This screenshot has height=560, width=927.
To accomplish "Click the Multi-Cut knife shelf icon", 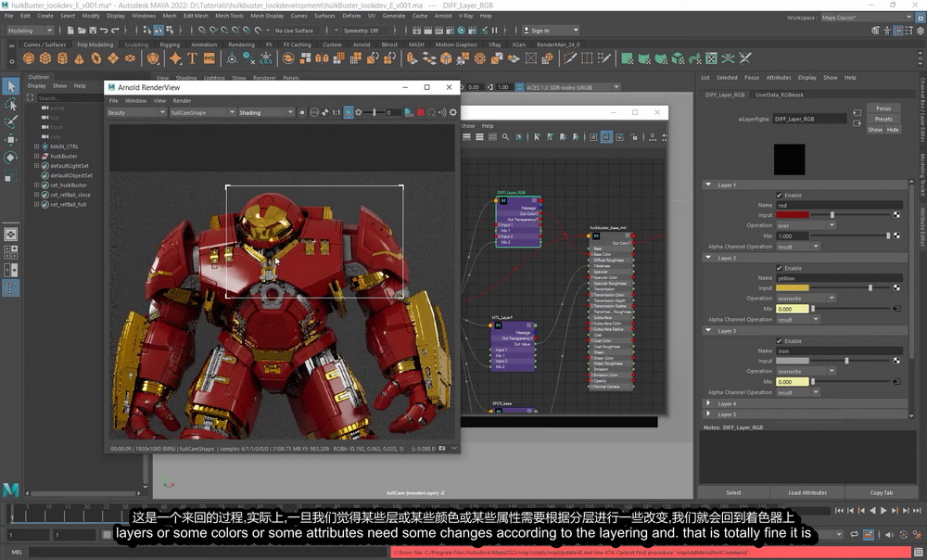I will (x=570, y=58).
